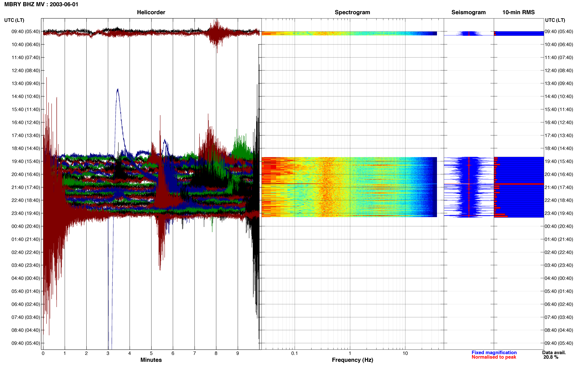The width and height of the screenshot is (588, 368).
Task: Click the 'Helicorder' panel heading
Action: coord(151,12)
